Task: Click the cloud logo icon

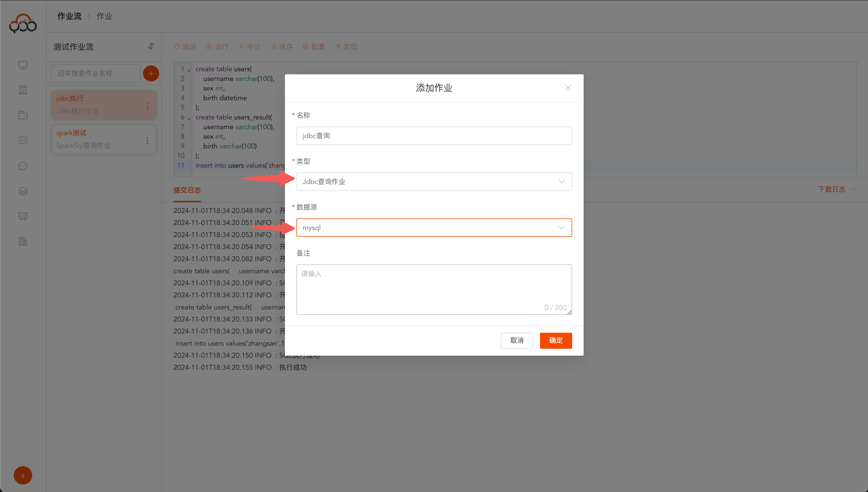Action: 23,23
